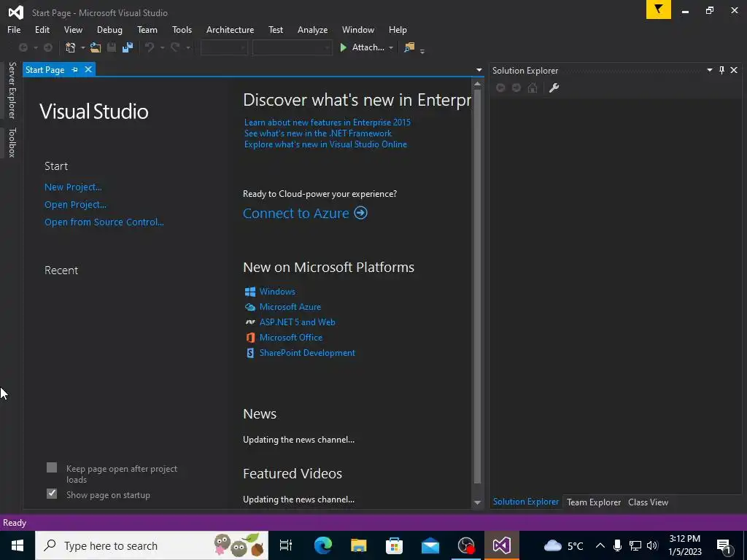The width and height of the screenshot is (747, 560).
Task: Click the Home icon in Solution Explorer
Action: [x=533, y=87]
